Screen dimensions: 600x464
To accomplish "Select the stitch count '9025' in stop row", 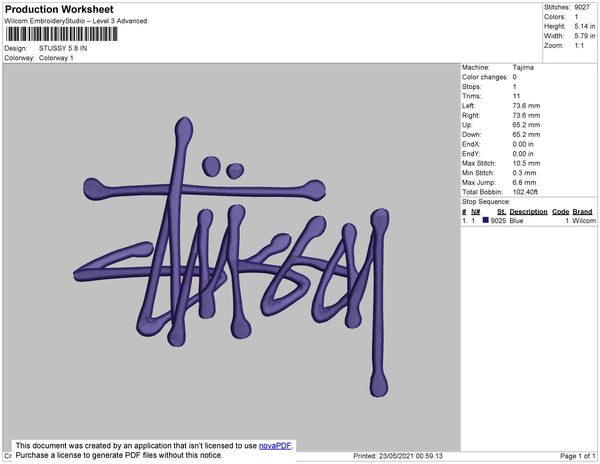I will coord(498,221).
